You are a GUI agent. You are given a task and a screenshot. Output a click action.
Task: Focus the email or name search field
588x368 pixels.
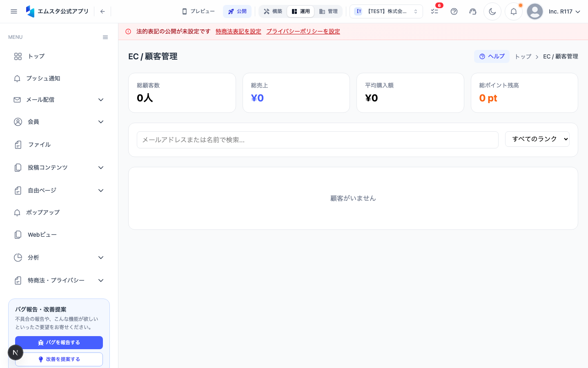click(318, 140)
